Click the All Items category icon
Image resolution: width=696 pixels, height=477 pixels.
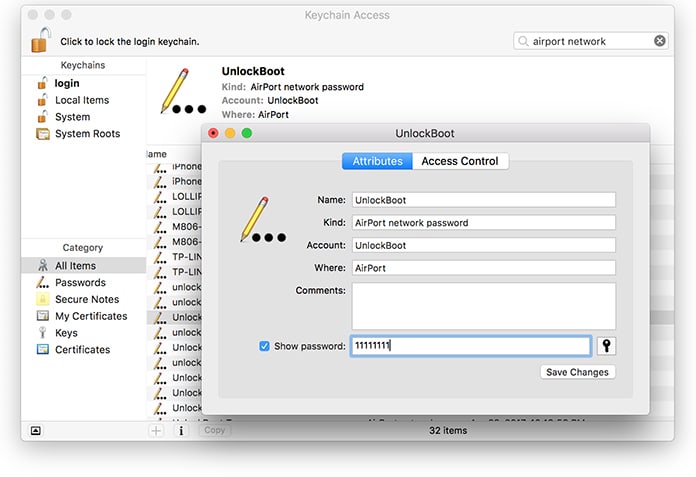pyautogui.click(x=43, y=265)
